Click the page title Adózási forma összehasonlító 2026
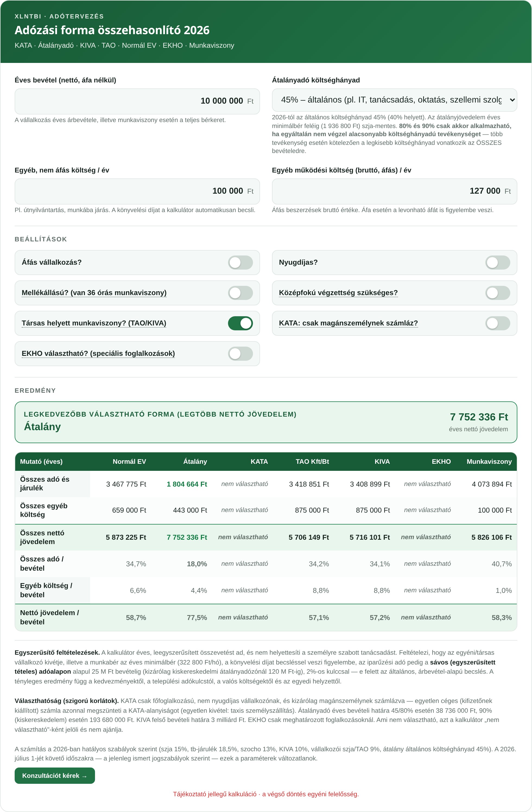Image resolution: width=532 pixels, height=812 pixels. (x=112, y=30)
